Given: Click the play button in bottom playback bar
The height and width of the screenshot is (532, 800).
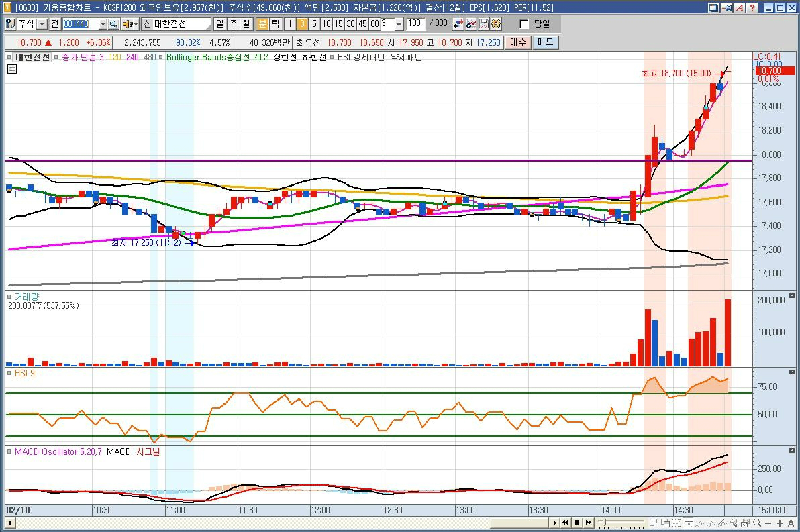Looking at the screenshot, I should [x=555, y=523].
